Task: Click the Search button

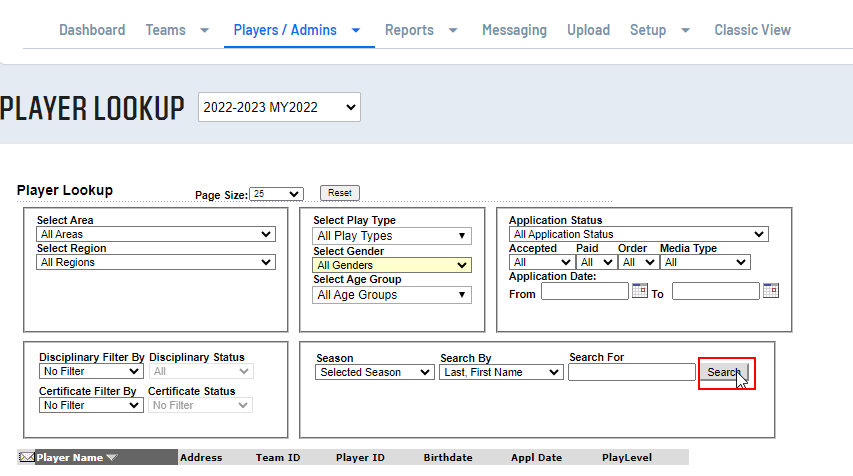Action: (x=724, y=372)
